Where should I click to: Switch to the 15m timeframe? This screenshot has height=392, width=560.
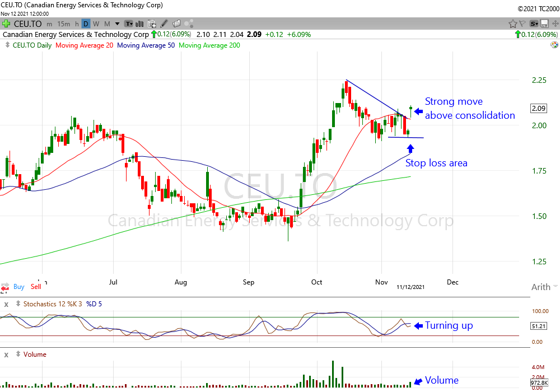pyautogui.click(x=64, y=24)
